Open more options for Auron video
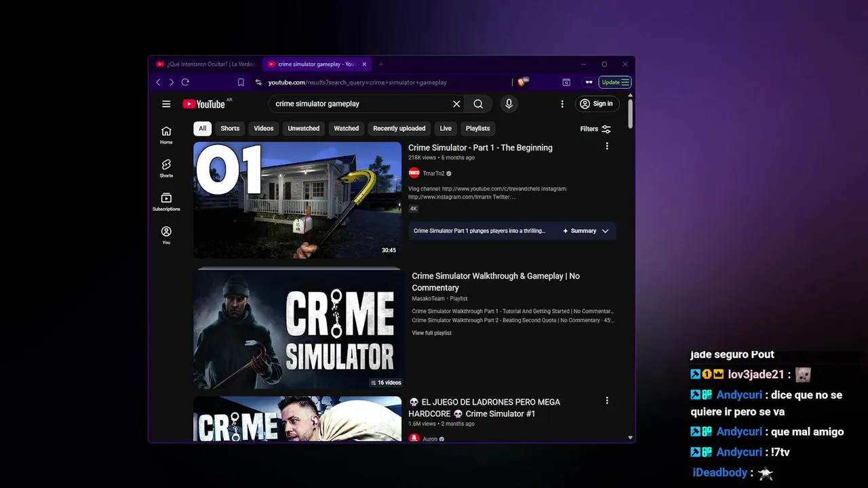 coord(607,401)
